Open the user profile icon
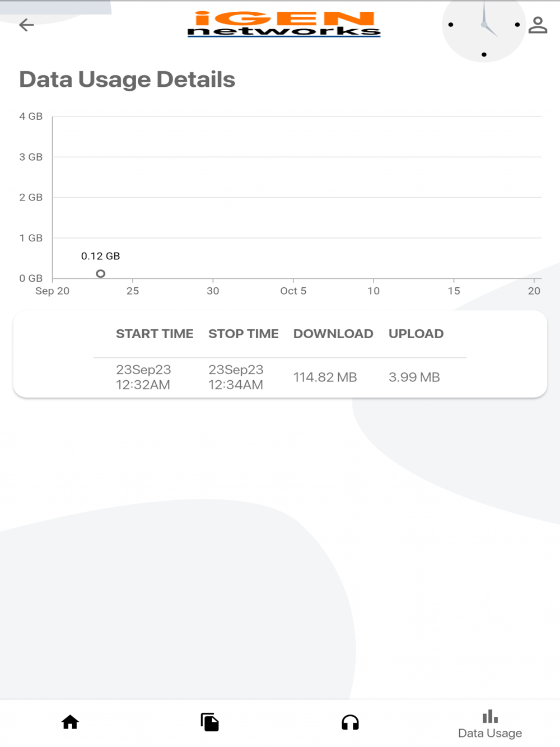 538,25
